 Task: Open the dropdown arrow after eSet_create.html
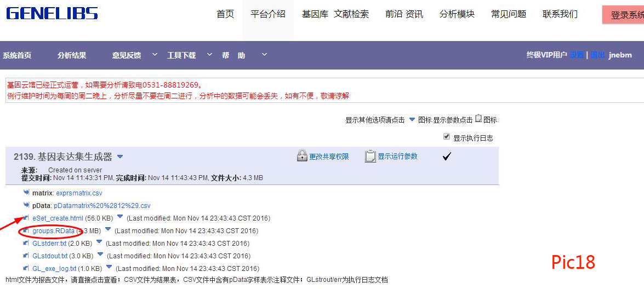tap(120, 217)
